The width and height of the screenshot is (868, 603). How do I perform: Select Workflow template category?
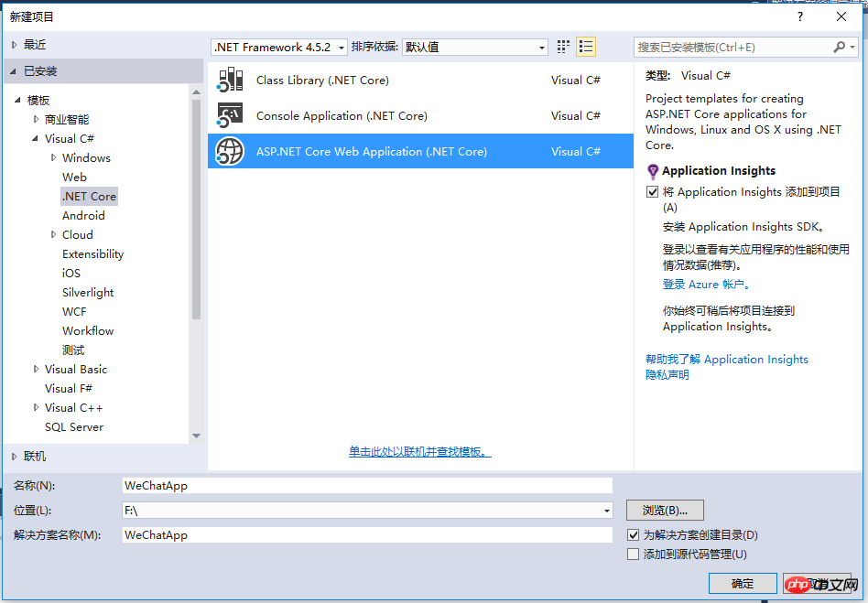88,331
